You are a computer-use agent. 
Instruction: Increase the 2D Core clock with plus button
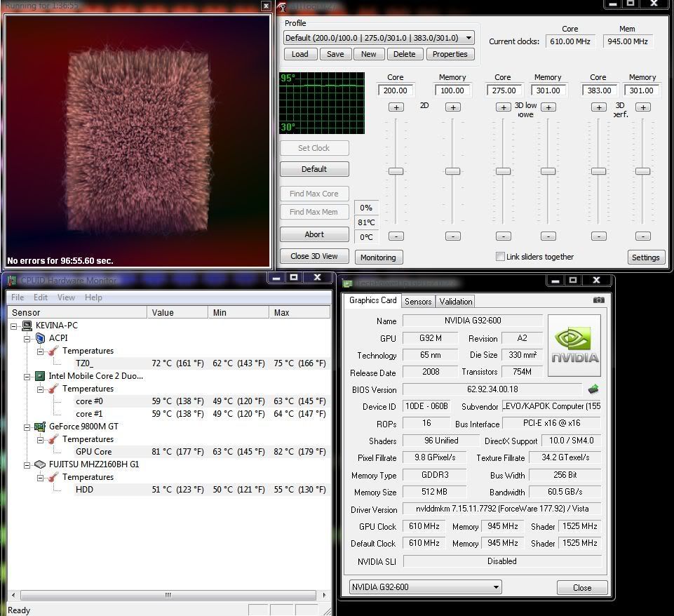click(396, 107)
